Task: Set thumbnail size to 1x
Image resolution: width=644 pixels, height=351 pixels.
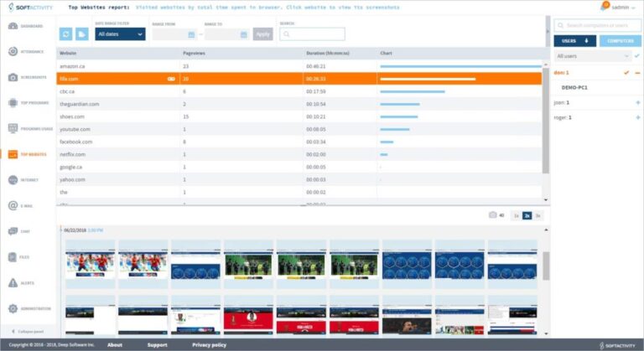Action: click(517, 215)
